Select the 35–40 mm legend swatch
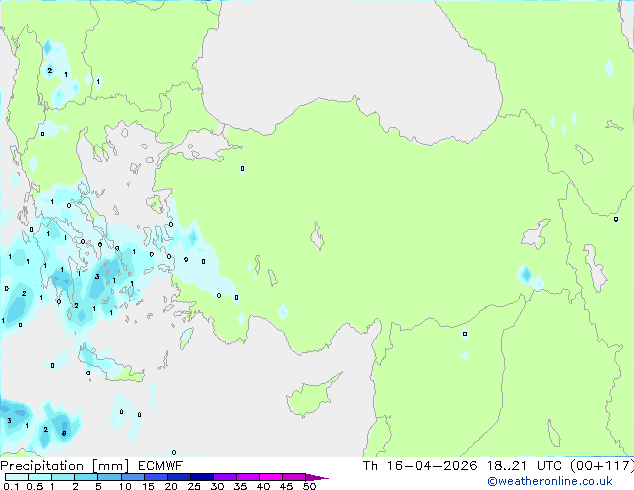Screen dimensions: 634x490 [247, 477]
